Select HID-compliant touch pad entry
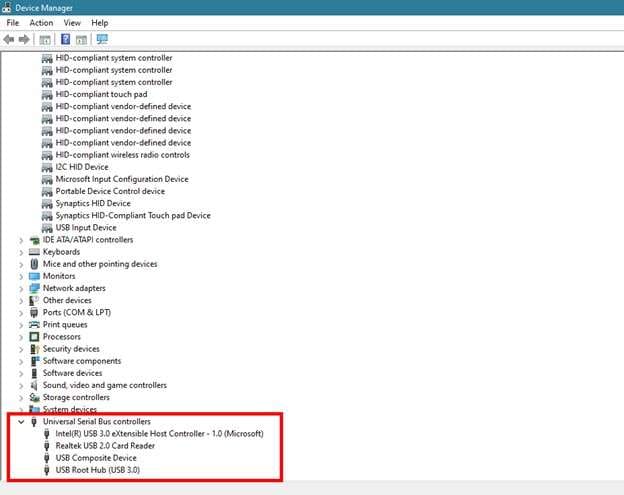 [x=101, y=94]
